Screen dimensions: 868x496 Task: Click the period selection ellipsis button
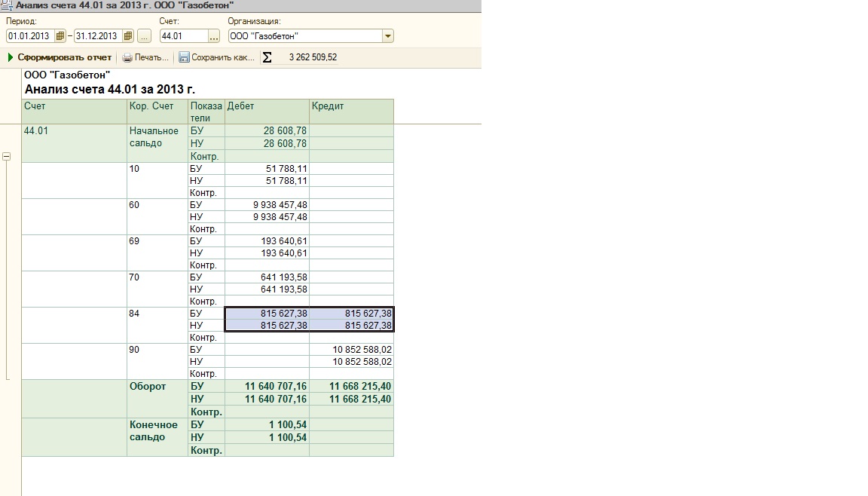[x=145, y=36]
